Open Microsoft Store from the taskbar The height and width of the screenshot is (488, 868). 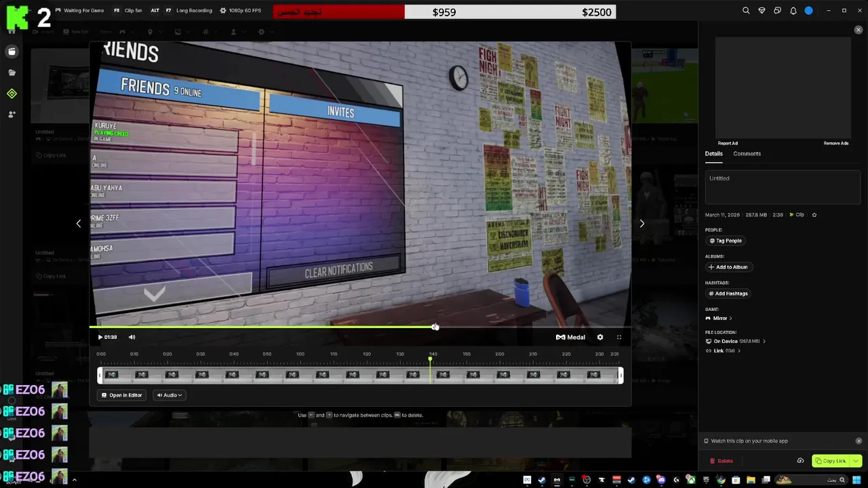tap(736, 480)
